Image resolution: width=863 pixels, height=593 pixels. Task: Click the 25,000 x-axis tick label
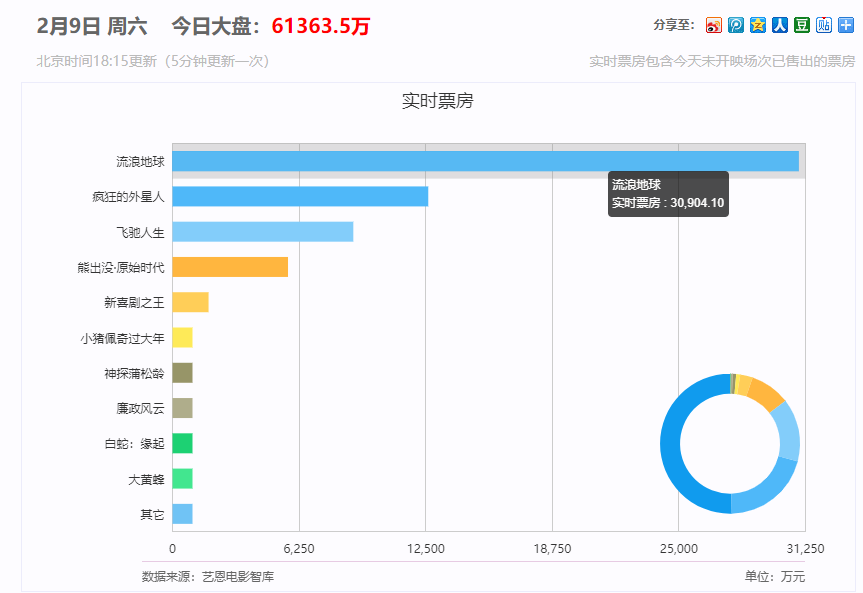(679, 548)
